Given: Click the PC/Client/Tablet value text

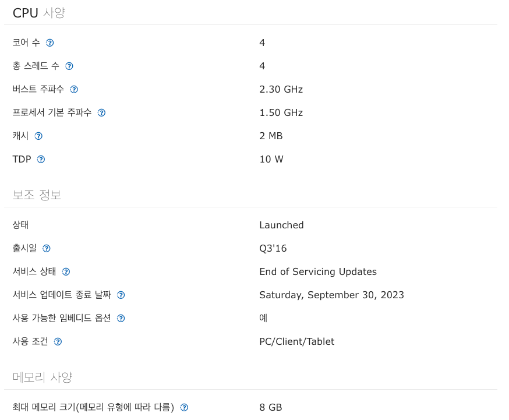Looking at the screenshot, I should click(x=296, y=342).
